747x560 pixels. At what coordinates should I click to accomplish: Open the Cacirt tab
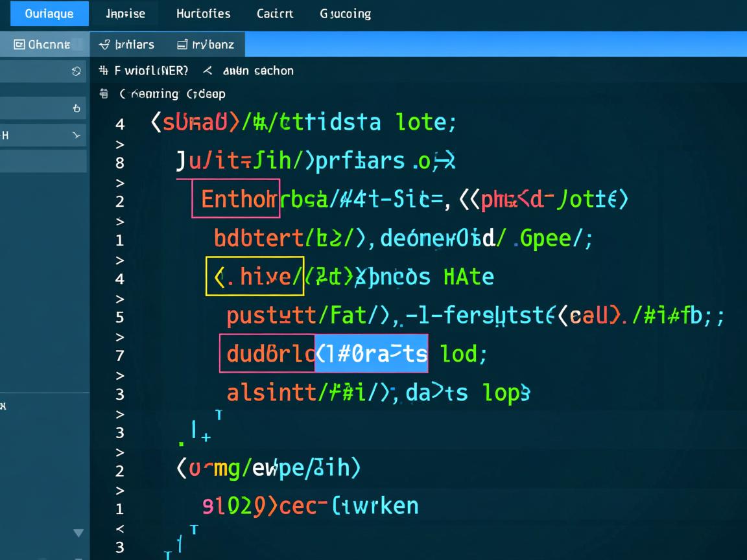click(275, 14)
